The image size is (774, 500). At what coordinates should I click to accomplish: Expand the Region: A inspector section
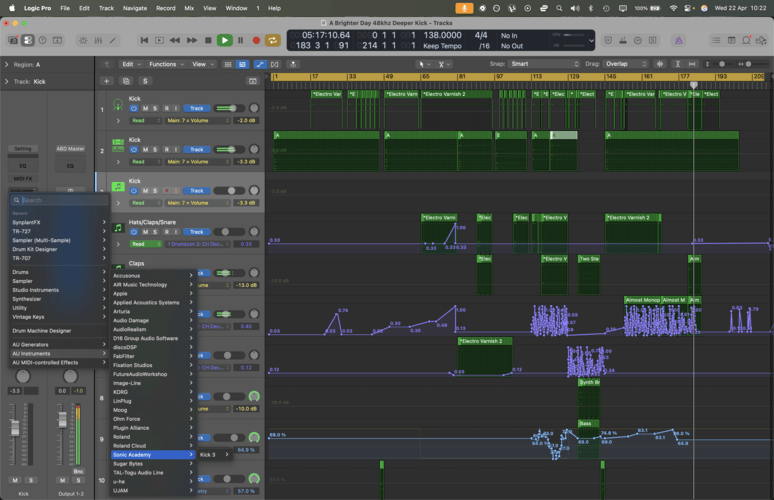pyautogui.click(x=8, y=64)
